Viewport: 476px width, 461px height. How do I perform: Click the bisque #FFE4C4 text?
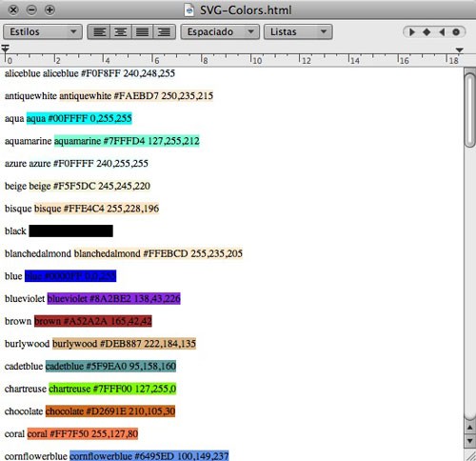point(96,209)
